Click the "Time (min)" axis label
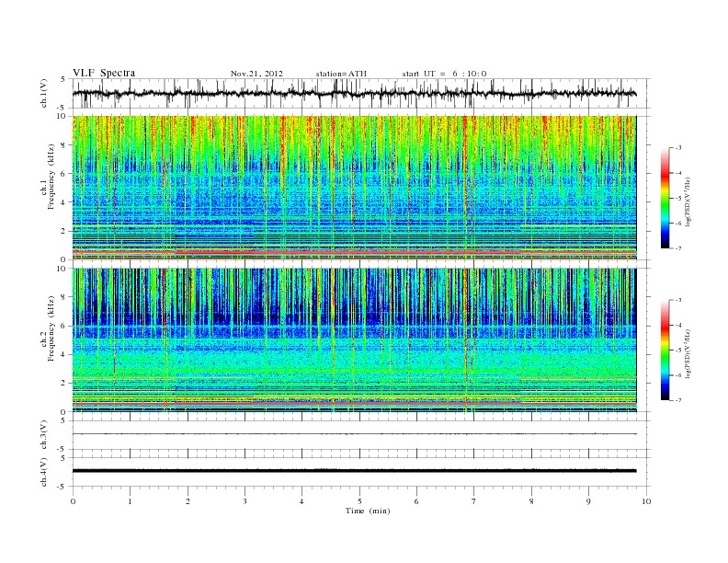The height and width of the screenshot is (563, 728). point(368,511)
